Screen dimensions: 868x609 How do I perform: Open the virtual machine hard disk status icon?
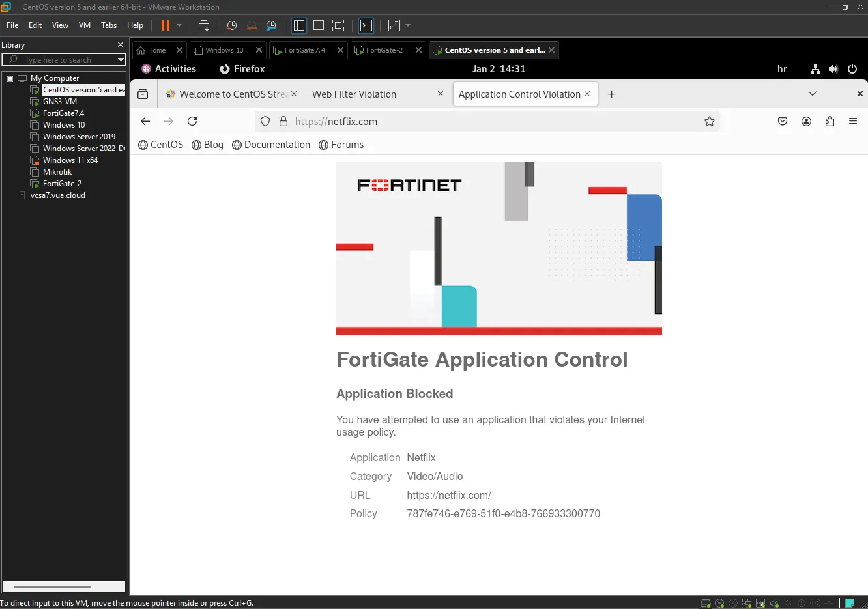click(x=704, y=603)
